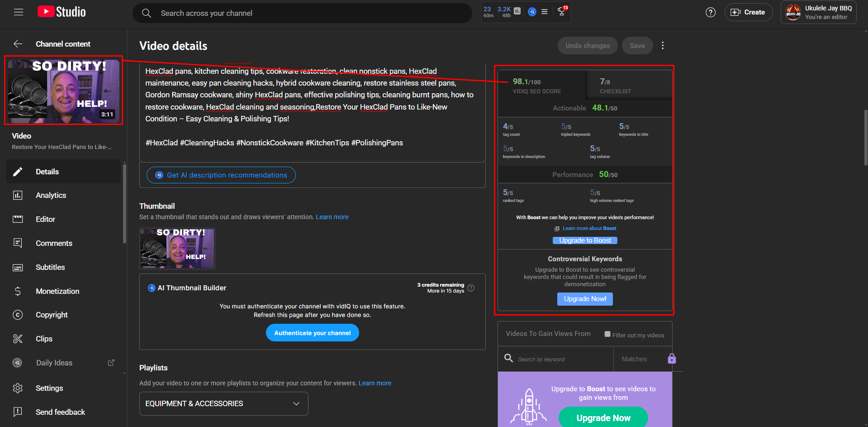
Task: Click the Upgrade Now! button
Action: tap(585, 299)
